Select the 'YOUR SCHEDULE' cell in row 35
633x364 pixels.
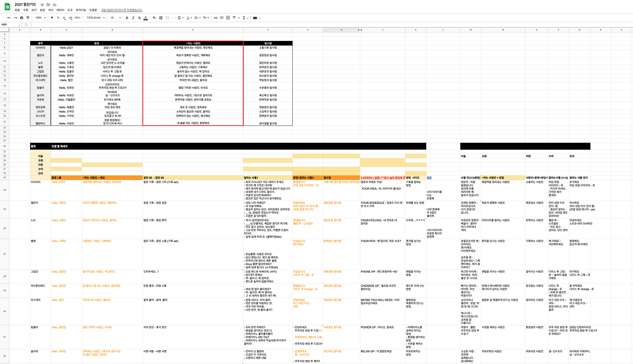pos(382,209)
